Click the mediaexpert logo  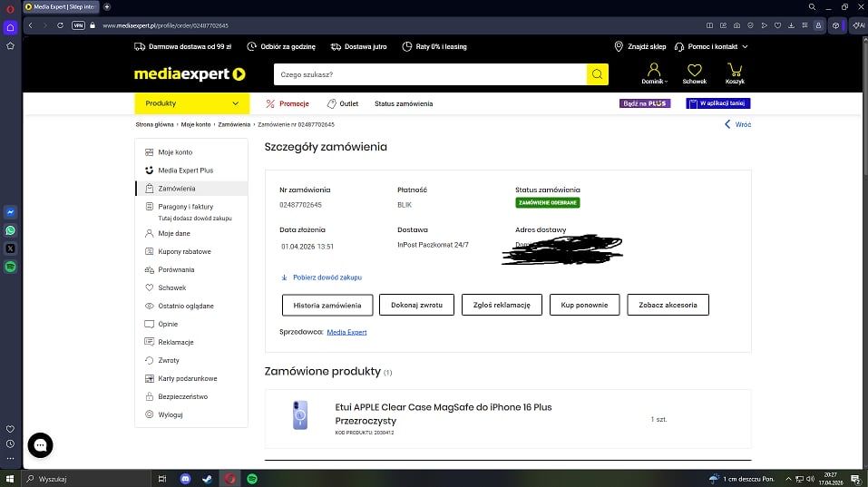tap(190, 74)
